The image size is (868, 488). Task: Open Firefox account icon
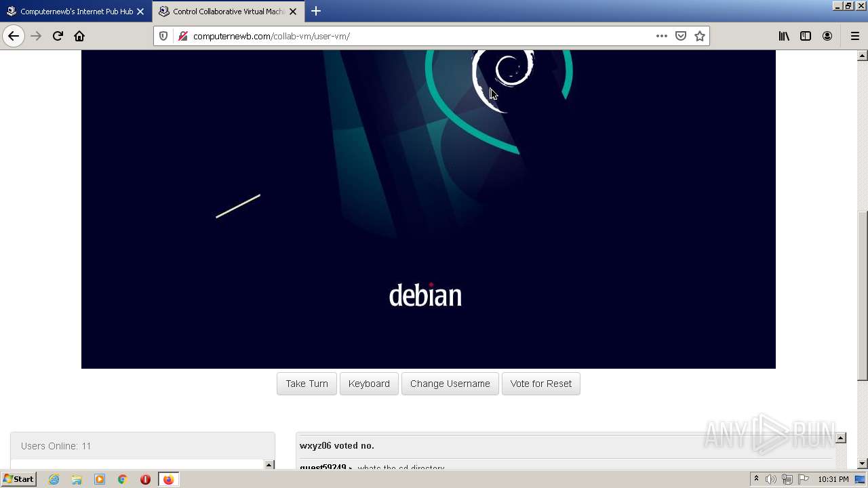827,36
